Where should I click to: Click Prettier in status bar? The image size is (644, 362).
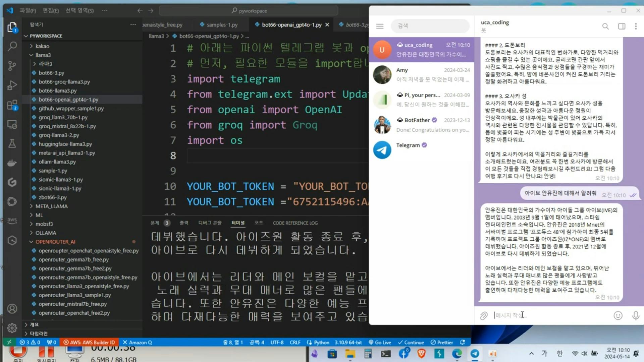pos(442,342)
